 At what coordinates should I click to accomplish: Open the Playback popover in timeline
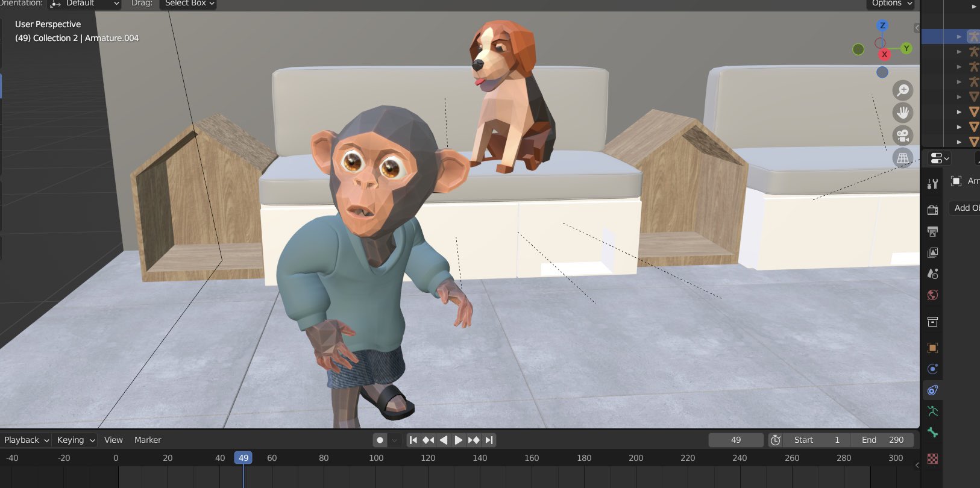(26, 440)
